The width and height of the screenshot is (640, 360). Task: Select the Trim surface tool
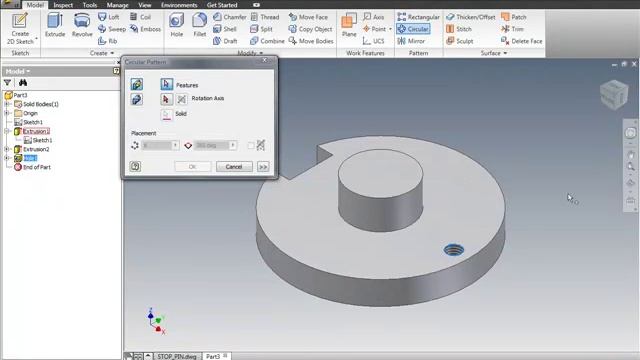point(512,29)
